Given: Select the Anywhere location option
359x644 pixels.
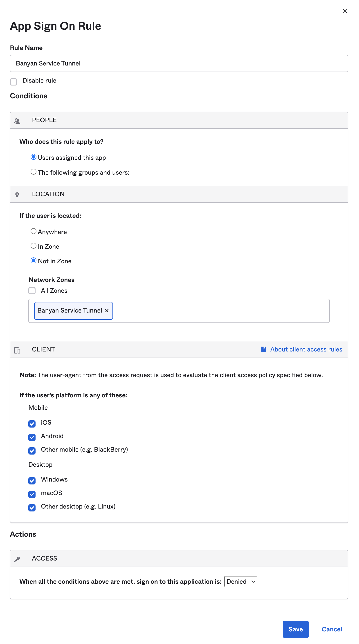Looking at the screenshot, I should pyautogui.click(x=34, y=231).
